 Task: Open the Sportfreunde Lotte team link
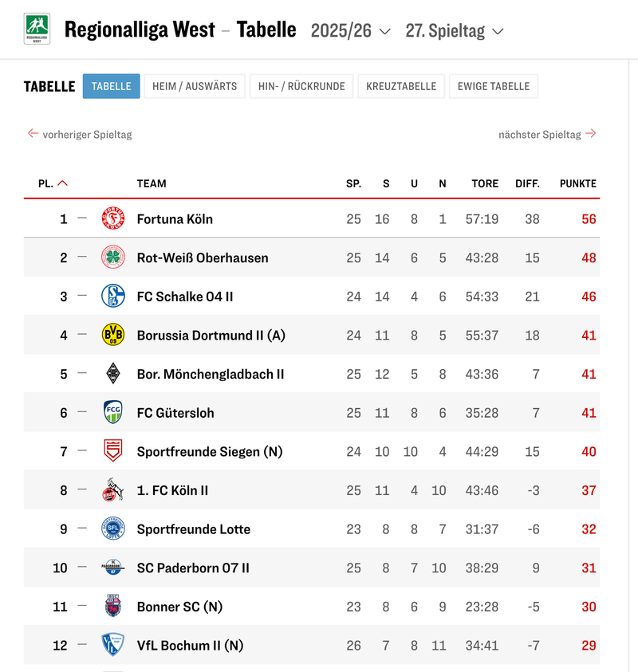(193, 529)
